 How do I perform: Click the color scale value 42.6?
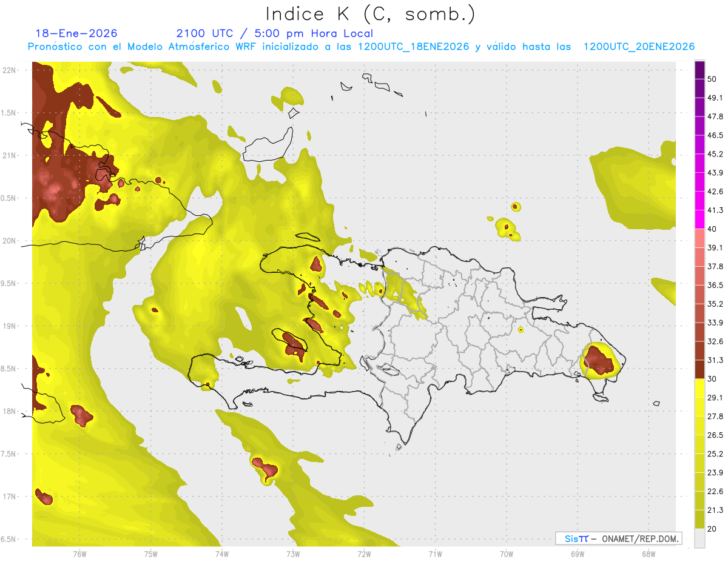click(x=715, y=192)
